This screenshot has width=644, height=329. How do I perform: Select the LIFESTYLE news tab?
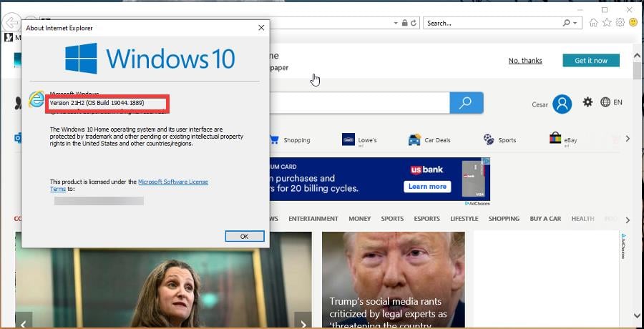coord(464,219)
